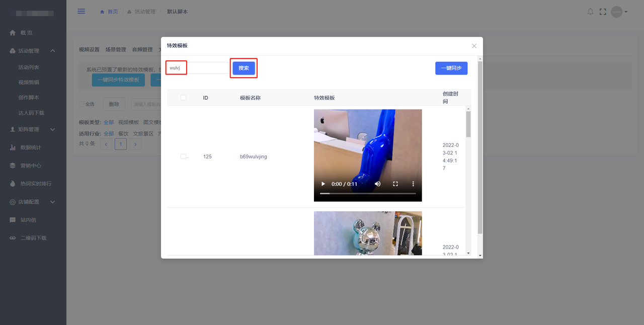Image resolution: width=644 pixels, height=325 pixels.
Task: Click the hamburger menu collapse icon
Action: [81, 11]
